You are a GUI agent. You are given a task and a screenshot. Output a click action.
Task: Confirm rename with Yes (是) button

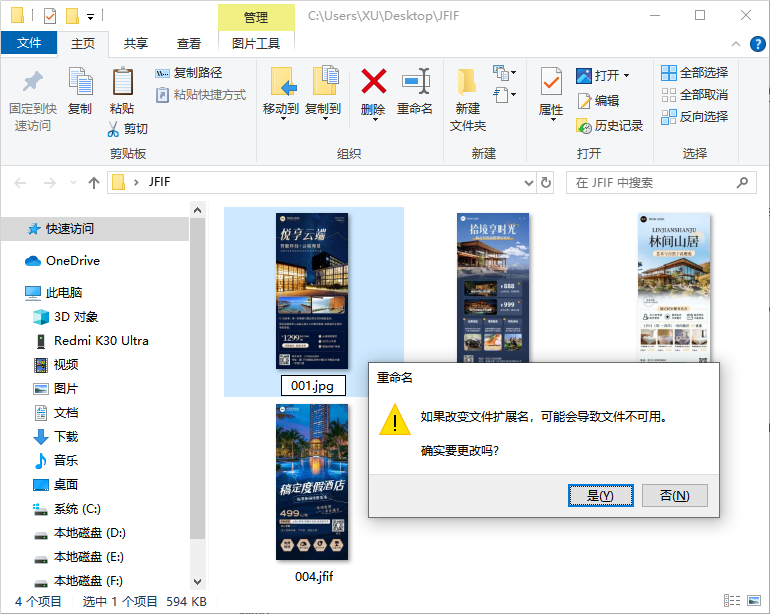(x=600, y=495)
